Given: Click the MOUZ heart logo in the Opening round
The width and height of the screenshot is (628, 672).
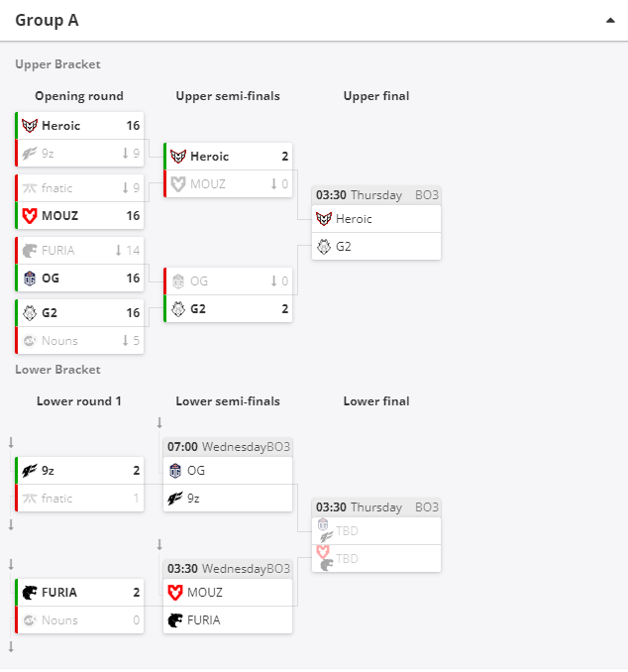Looking at the screenshot, I should 30,215.
